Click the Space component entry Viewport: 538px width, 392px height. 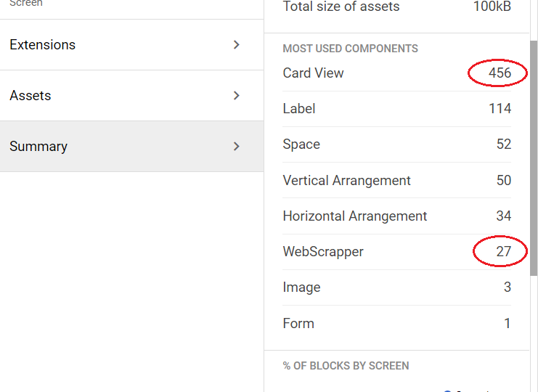[x=301, y=144]
